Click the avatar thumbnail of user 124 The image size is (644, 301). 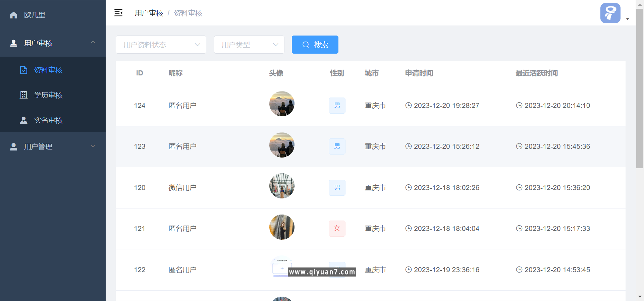coord(282,104)
